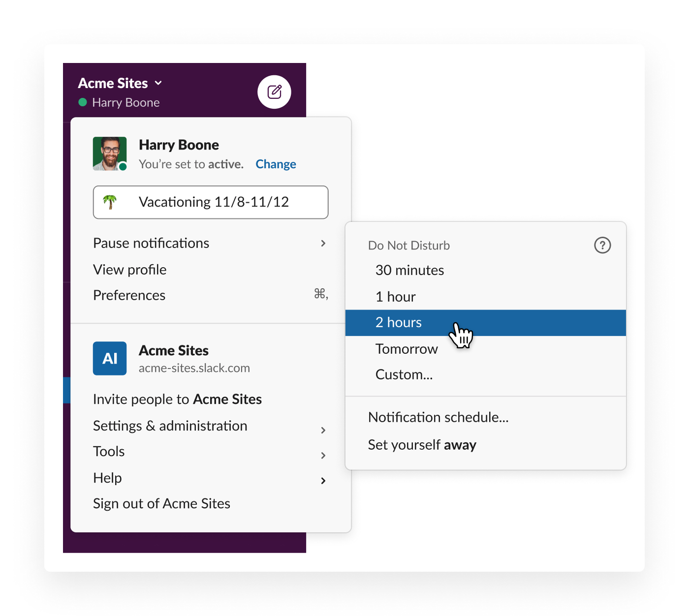Viewport: 689px width, 616px height.
Task: Expand the Acme Sites workspace chevron
Action: [158, 83]
